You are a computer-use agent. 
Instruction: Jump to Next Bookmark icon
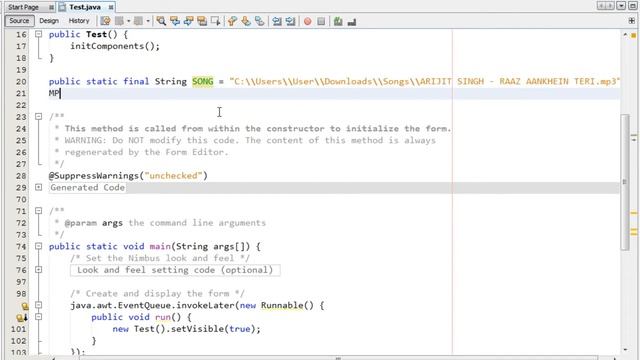point(246,21)
